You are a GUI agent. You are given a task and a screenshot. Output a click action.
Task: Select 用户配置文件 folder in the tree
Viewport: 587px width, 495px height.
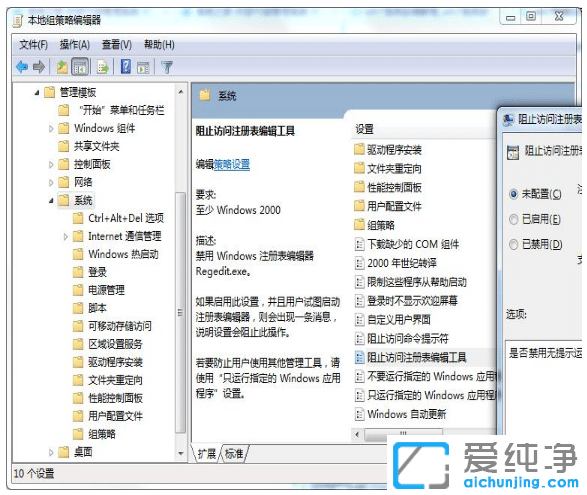(115, 416)
